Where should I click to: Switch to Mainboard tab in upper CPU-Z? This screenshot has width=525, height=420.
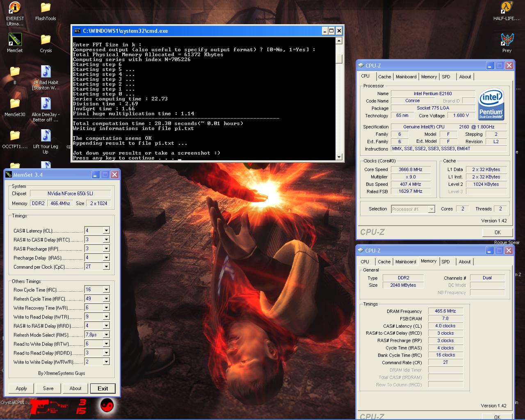click(x=406, y=77)
